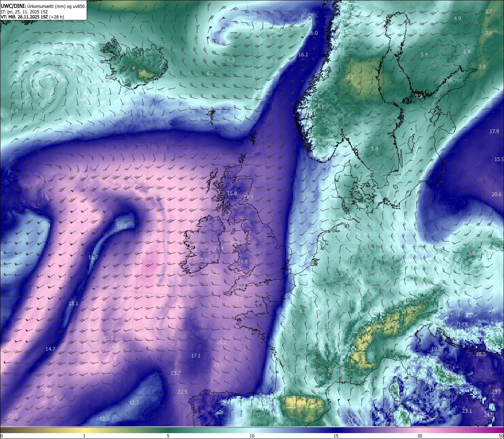
Task: Click the 10 tick on the colour scale
Action: (252, 436)
